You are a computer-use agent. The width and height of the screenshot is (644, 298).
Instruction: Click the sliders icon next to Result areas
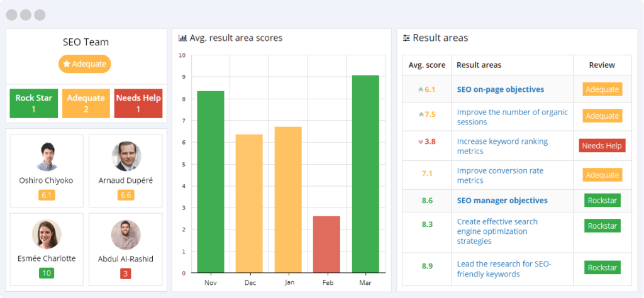pos(406,38)
